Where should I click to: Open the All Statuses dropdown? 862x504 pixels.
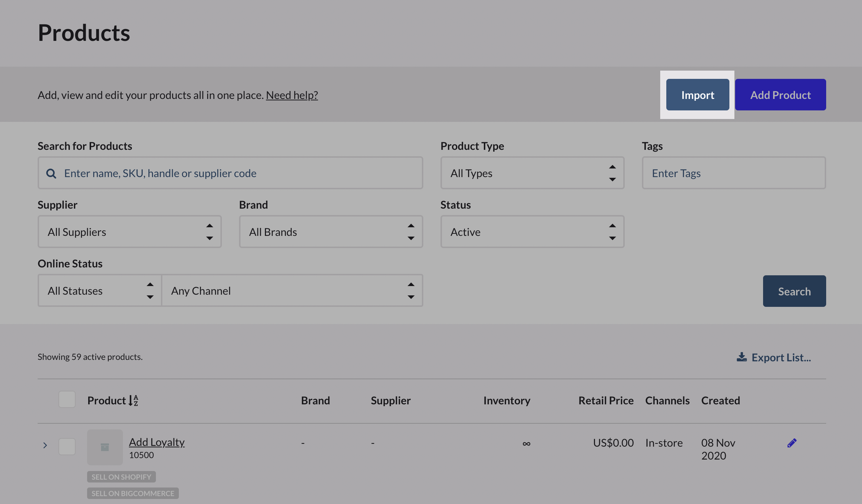pos(100,290)
